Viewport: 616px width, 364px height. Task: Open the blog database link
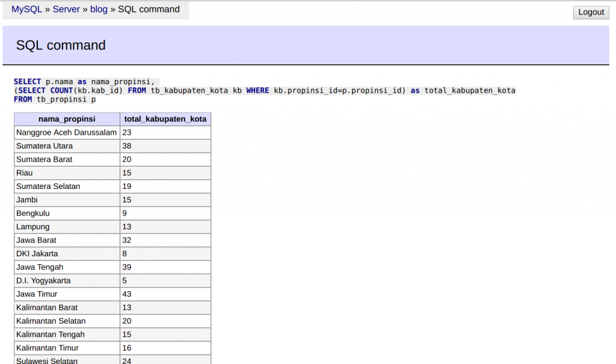tap(99, 9)
